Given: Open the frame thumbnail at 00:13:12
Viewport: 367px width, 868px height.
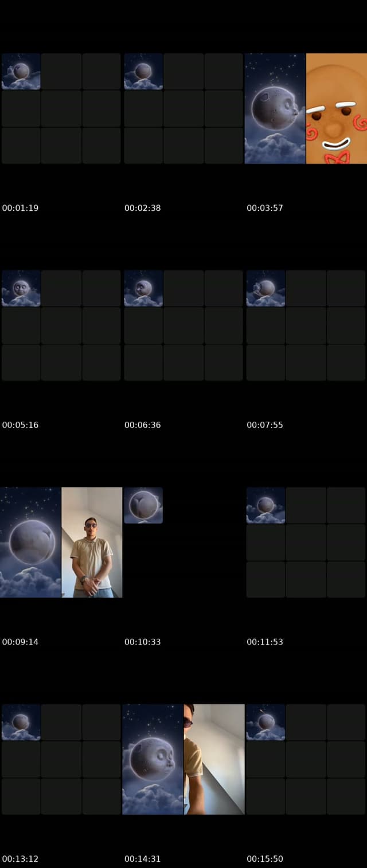Looking at the screenshot, I should click(x=61, y=759).
